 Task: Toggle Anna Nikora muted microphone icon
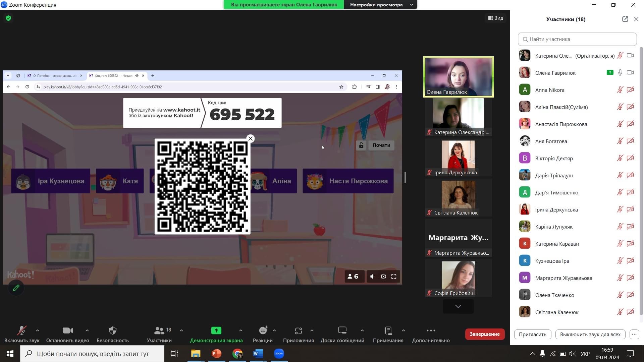pyautogui.click(x=620, y=90)
